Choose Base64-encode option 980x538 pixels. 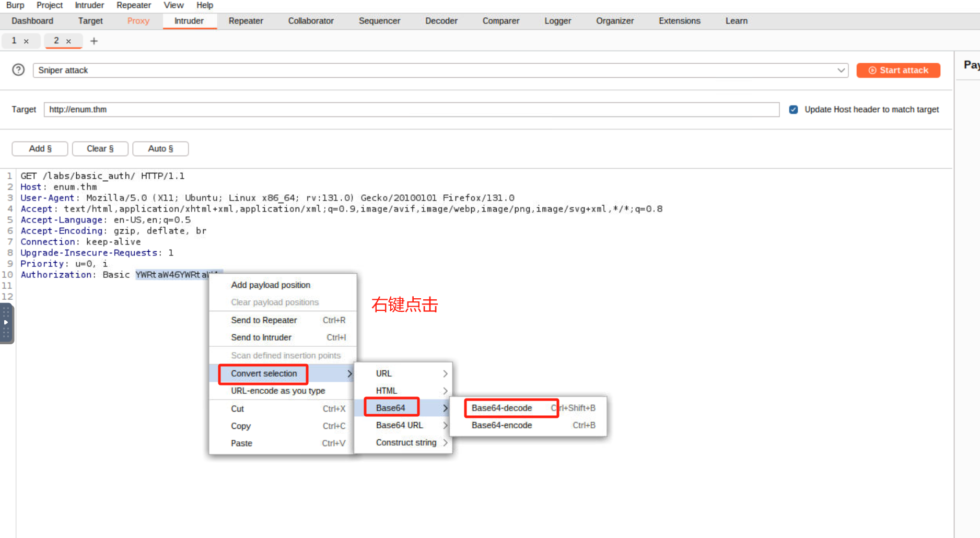tap(528, 425)
